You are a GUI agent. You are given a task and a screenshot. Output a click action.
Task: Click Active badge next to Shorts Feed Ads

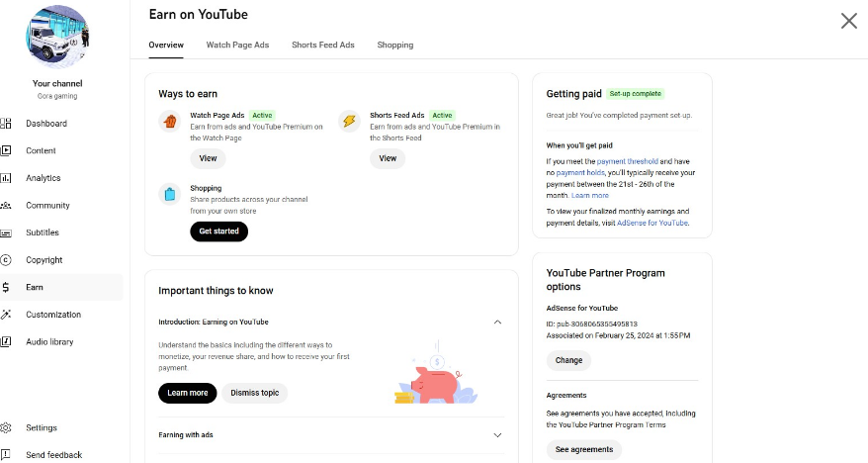click(x=442, y=115)
